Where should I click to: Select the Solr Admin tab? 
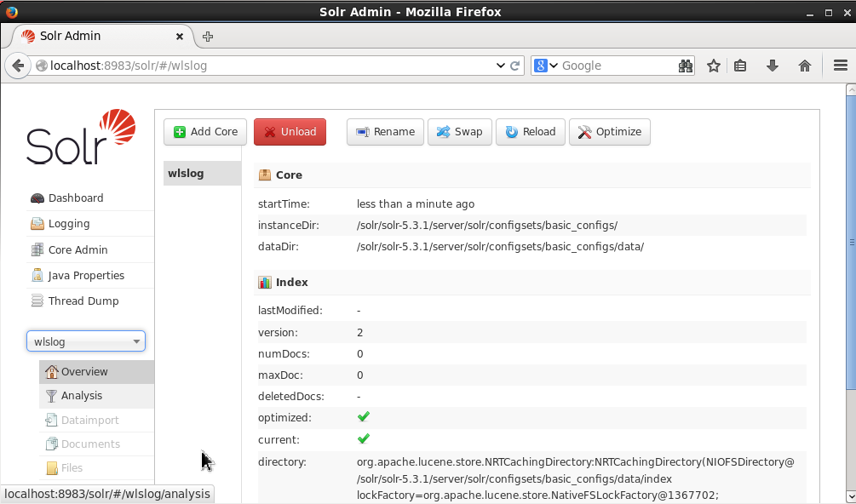pos(102,37)
